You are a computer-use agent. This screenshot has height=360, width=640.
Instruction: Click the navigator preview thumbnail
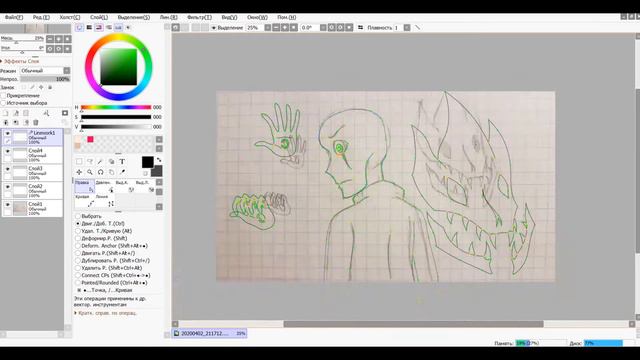pos(36,29)
